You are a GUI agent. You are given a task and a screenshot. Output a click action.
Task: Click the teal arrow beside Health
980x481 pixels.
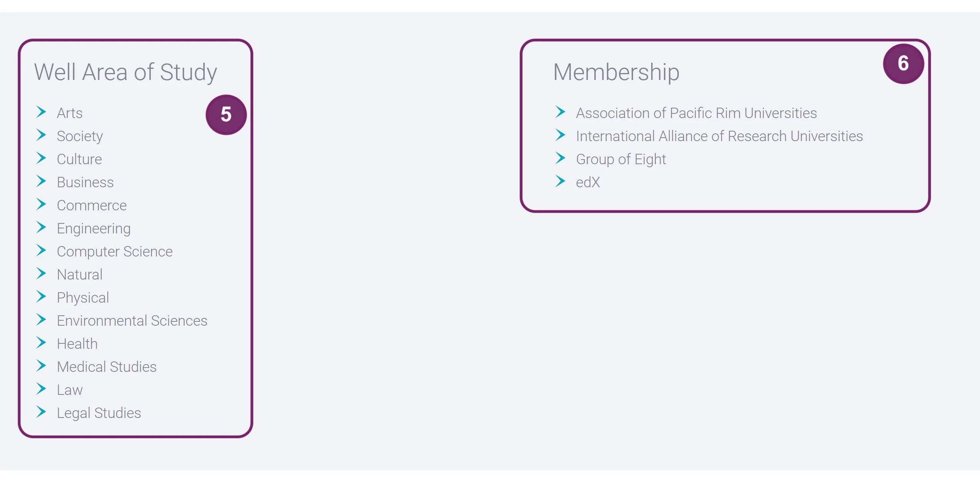pyautogui.click(x=41, y=343)
